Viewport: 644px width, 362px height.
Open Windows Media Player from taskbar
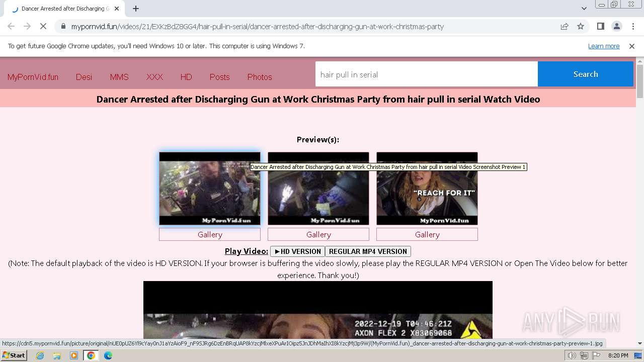click(74, 355)
